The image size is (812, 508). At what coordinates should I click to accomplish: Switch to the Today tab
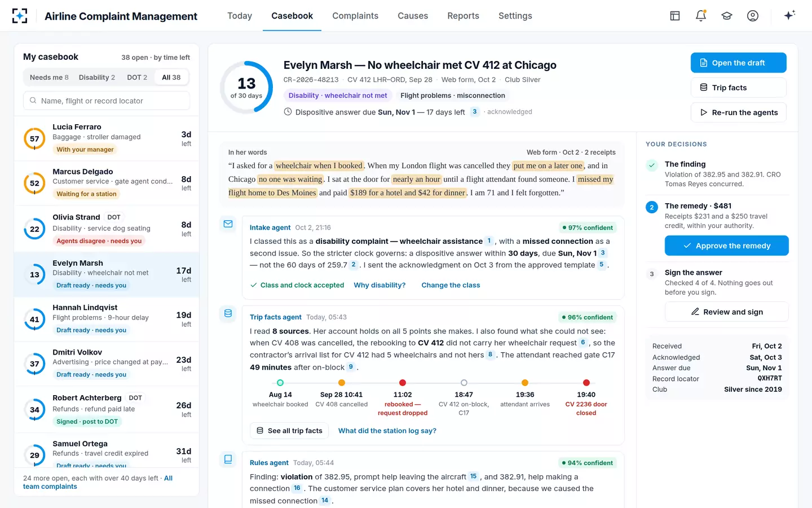click(x=240, y=16)
